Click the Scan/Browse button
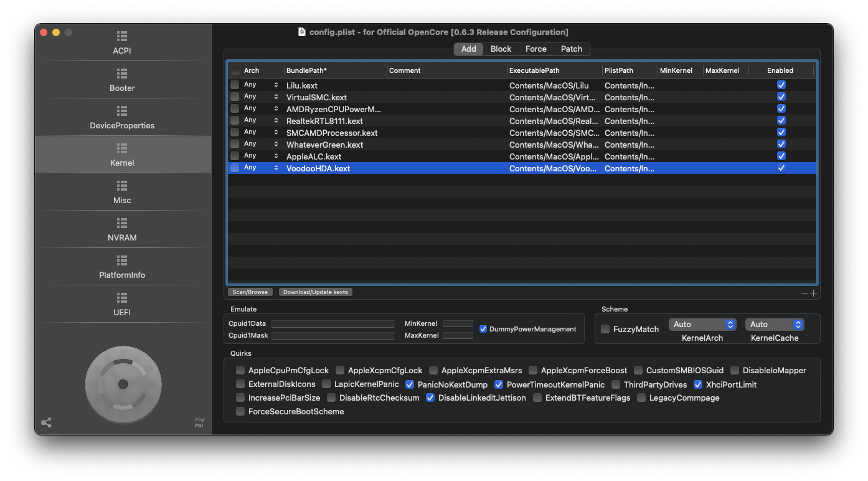The image size is (868, 481). pyautogui.click(x=250, y=292)
